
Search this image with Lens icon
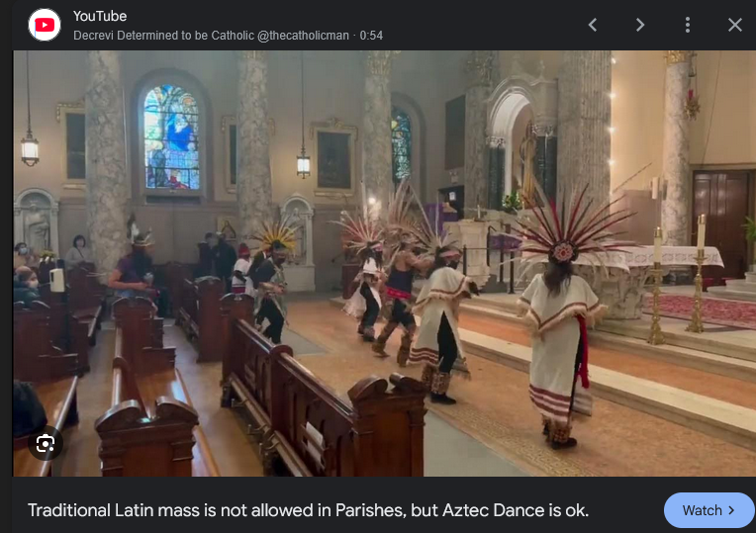46,443
